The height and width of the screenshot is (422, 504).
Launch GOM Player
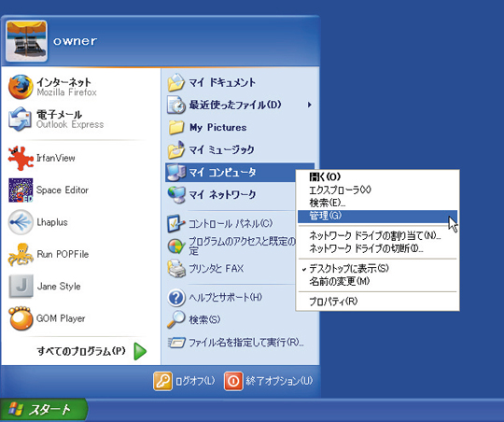pos(21,318)
